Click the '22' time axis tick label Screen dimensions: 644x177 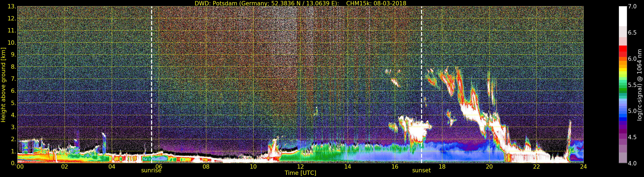click(536, 167)
